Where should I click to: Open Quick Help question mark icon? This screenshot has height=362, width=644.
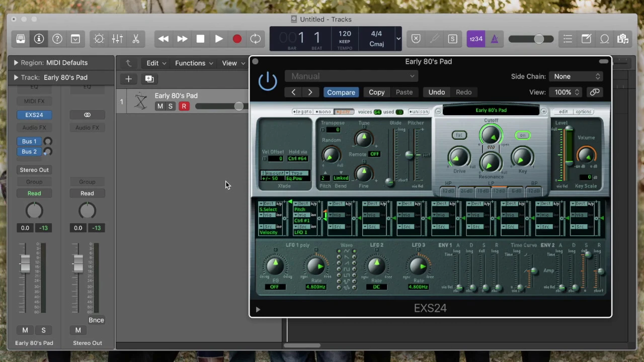click(57, 39)
